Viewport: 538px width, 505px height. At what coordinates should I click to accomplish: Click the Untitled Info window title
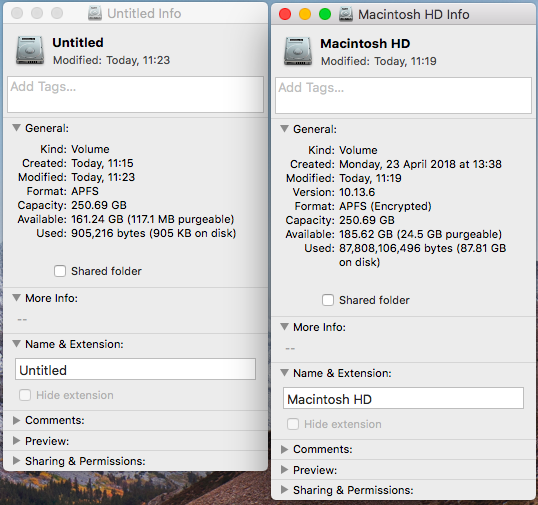click(x=144, y=13)
